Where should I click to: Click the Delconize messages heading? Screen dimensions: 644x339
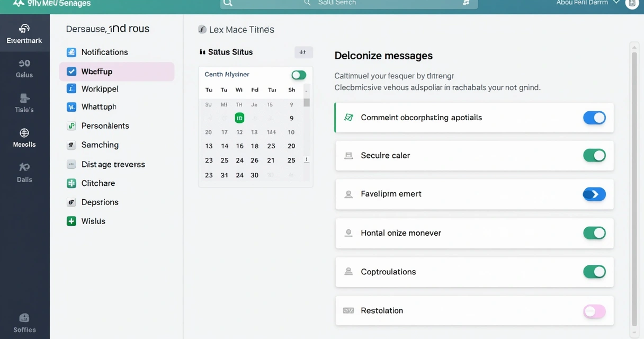tap(383, 56)
